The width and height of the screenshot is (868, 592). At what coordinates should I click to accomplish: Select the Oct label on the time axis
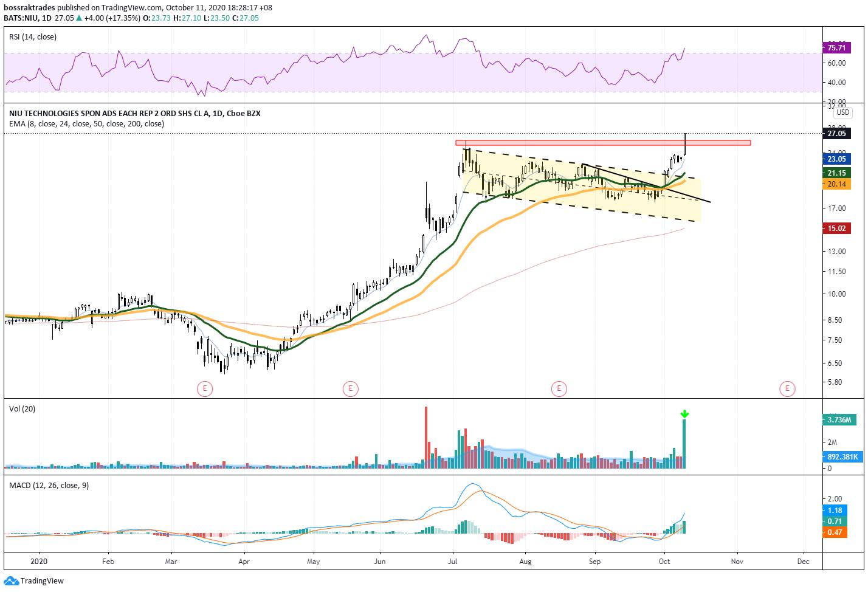pyautogui.click(x=663, y=562)
